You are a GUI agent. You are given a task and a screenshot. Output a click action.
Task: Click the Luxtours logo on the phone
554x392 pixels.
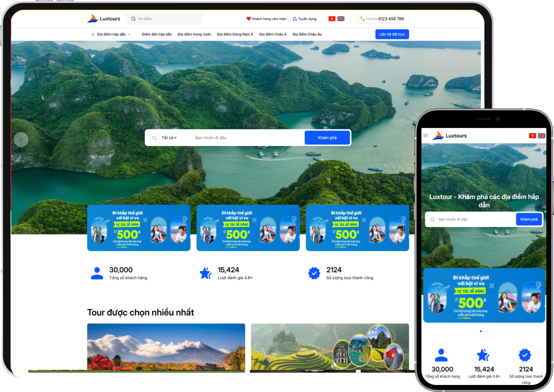pyautogui.click(x=449, y=136)
